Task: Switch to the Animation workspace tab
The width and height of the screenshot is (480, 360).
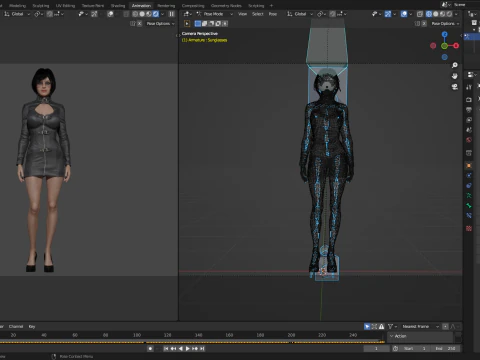Action: tap(141, 6)
